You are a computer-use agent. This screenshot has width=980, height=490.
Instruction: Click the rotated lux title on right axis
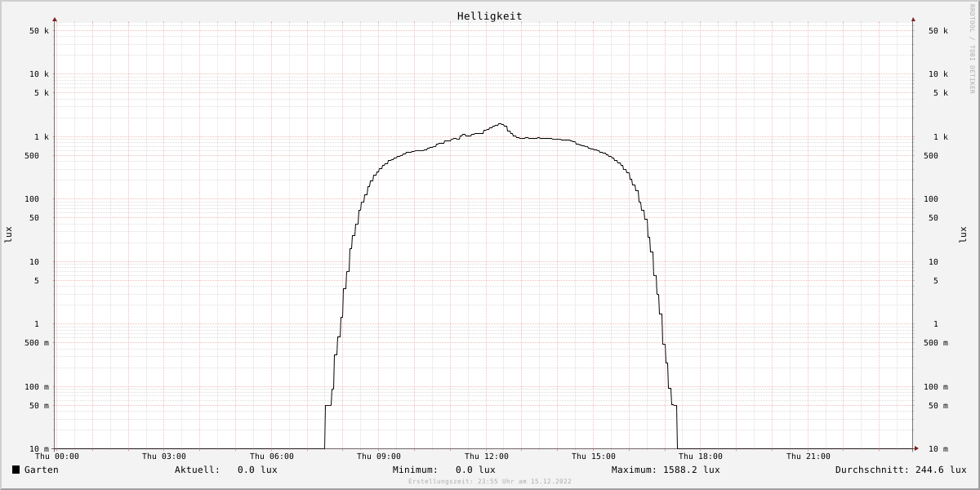pyautogui.click(x=963, y=234)
